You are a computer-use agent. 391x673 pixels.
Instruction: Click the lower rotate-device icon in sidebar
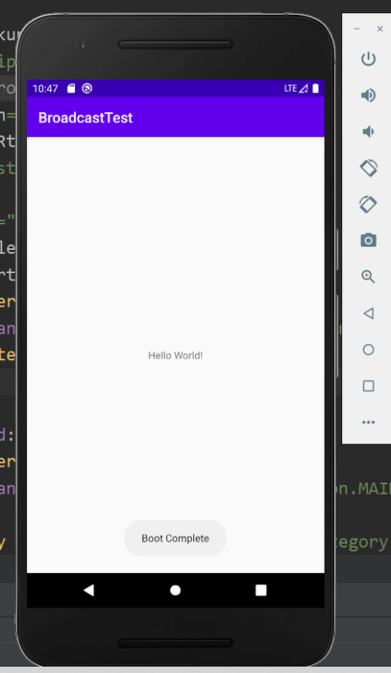(368, 204)
